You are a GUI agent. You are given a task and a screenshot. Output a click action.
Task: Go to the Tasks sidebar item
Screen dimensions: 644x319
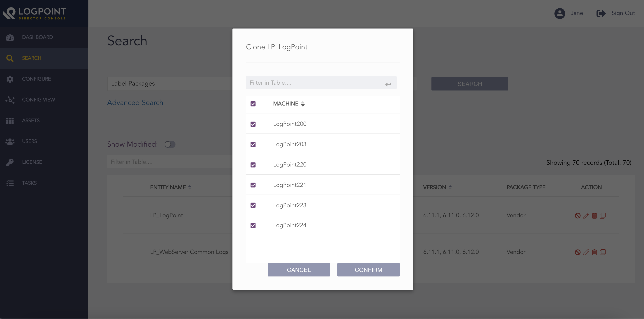click(x=29, y=183)
